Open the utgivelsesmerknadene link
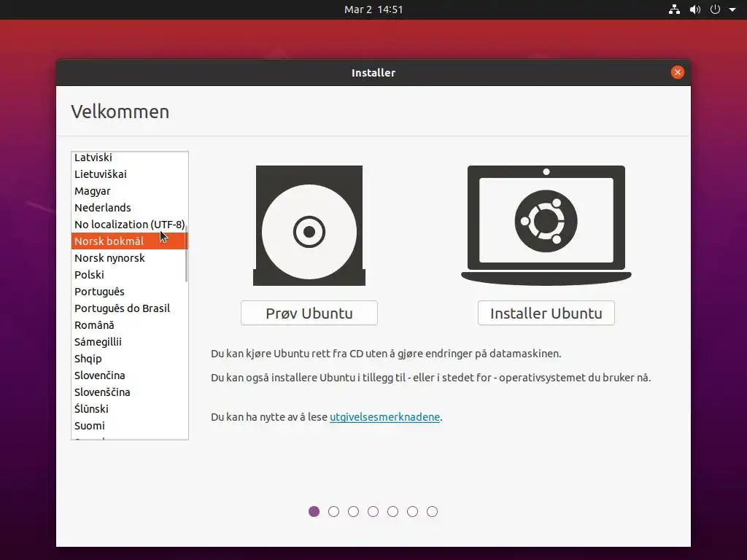Viewport: 747px width, 560px height. pos(384,416)
